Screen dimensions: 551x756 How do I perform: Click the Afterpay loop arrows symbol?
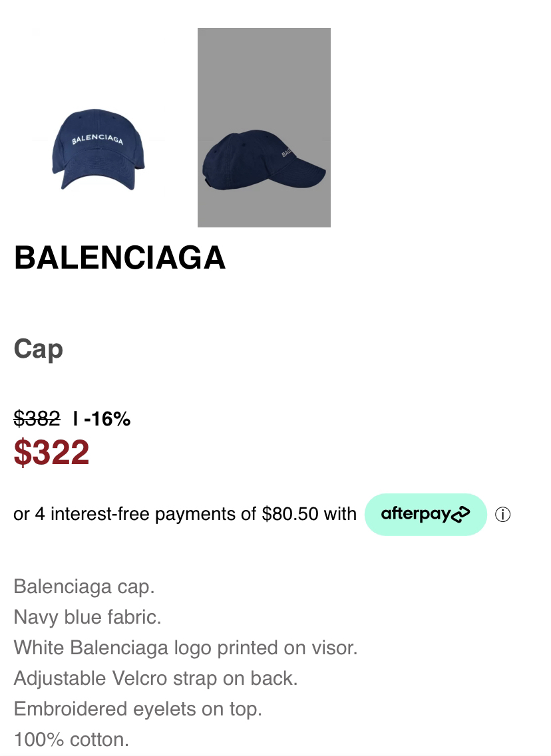point(460,515)
